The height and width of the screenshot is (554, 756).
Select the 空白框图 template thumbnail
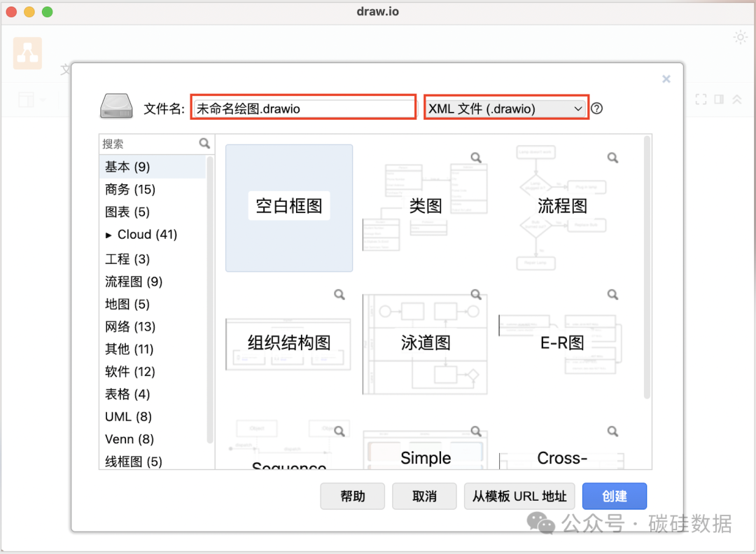(x=289, y=207)
